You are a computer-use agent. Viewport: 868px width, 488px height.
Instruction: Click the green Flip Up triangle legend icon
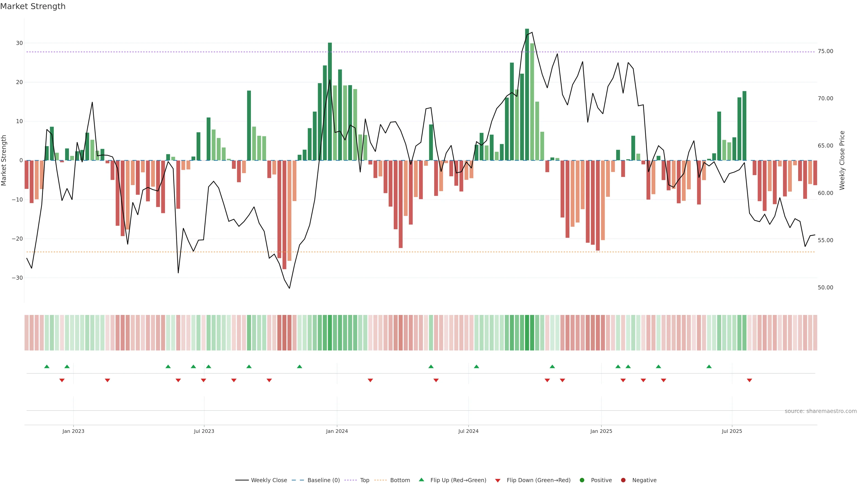[421, 480]
